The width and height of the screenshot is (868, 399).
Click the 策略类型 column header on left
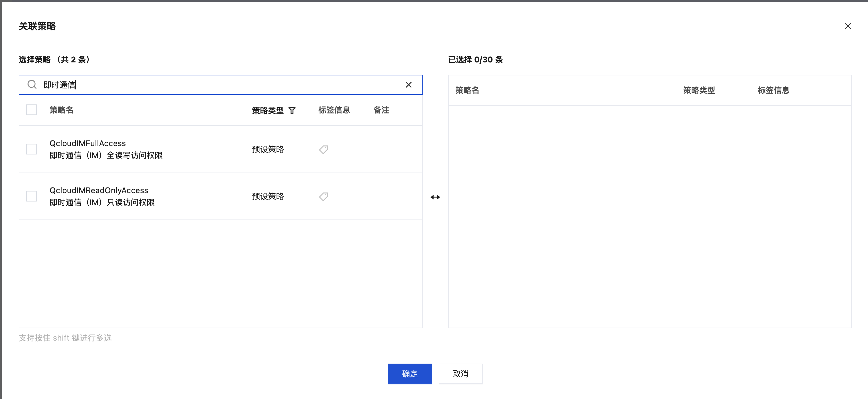(268, 110)
